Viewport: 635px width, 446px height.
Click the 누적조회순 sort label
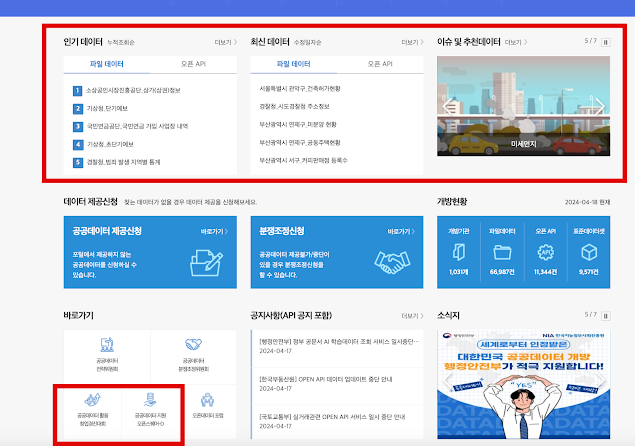pos(121,43)
